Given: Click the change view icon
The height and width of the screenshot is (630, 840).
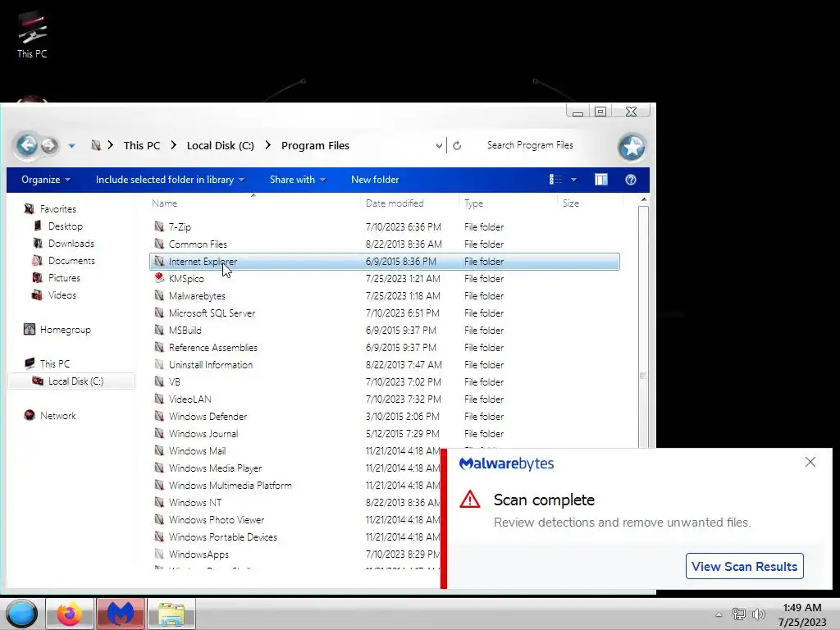Looking at the screenshot, I should pyautogui.click(x=556, y=180).
